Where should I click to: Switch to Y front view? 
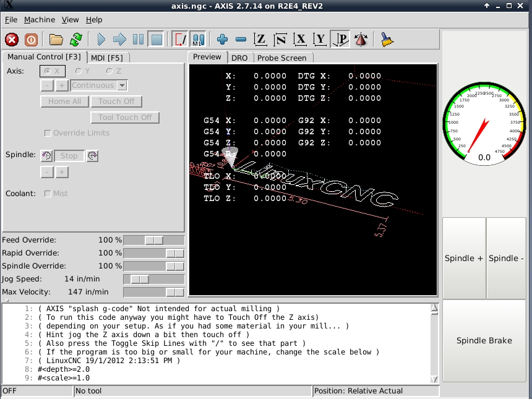(x=320, y=40)
